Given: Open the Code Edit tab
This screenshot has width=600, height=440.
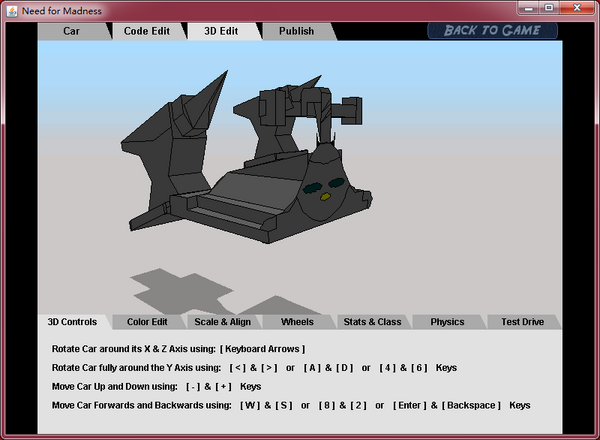Looking at the screenshot, I should (147, 31).
